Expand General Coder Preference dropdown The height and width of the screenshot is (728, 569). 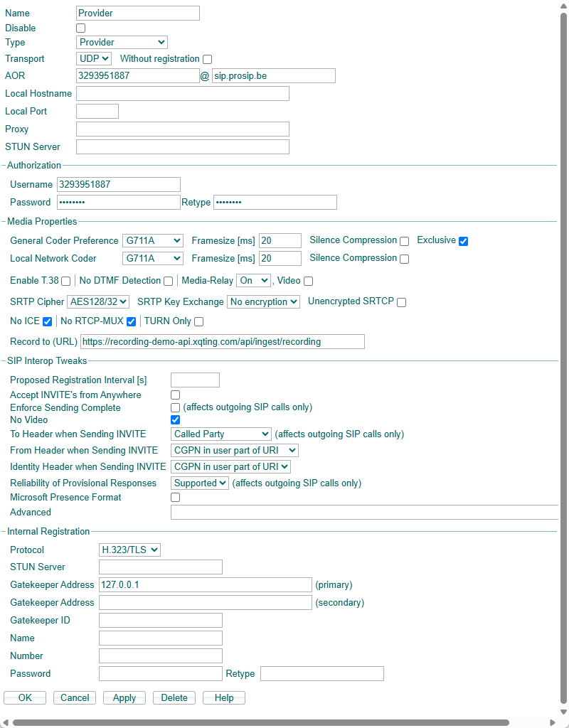pyautogui.click(x=152, y=241)
